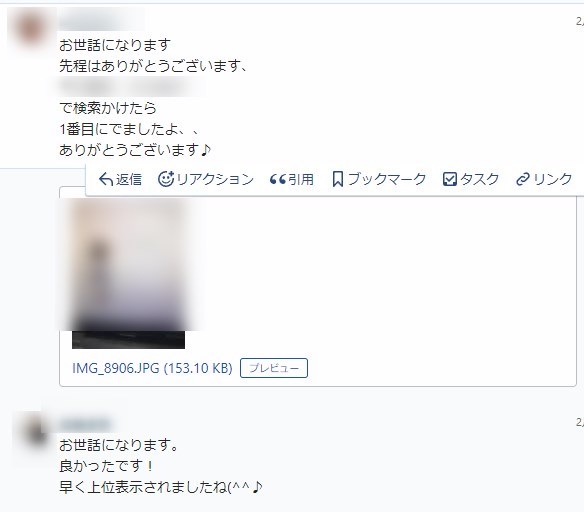Click the リンク chain icon
584x512 pixels.
523,179
